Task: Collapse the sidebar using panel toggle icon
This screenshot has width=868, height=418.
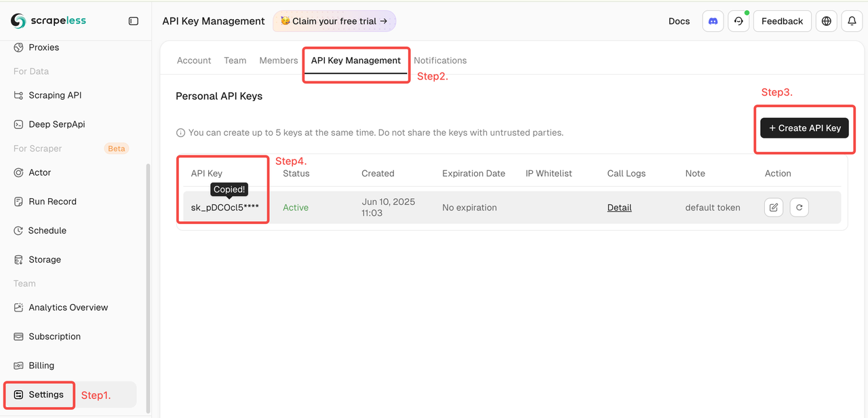Action: (134, 21)
